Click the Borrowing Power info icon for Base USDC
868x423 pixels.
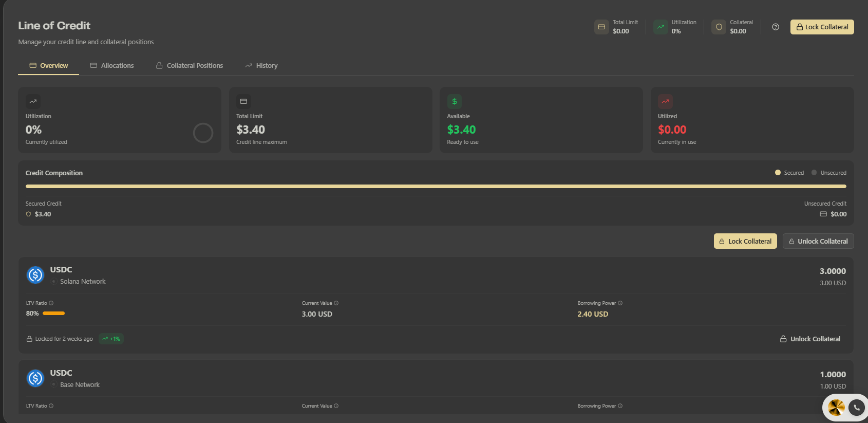[x=620, y=406]
